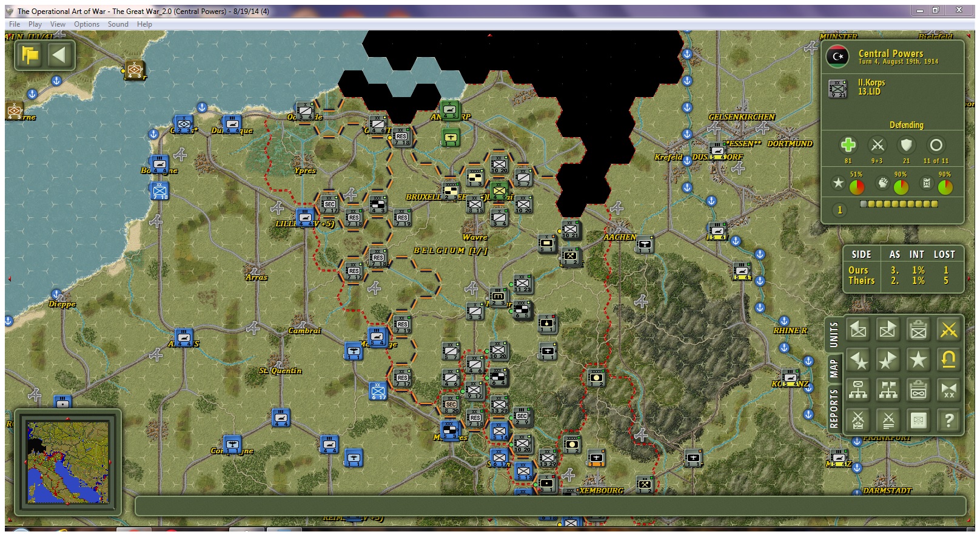Click the brown unit counter near Dover
The height and width of the screenshot is (560, 980).
pos(135,70)
